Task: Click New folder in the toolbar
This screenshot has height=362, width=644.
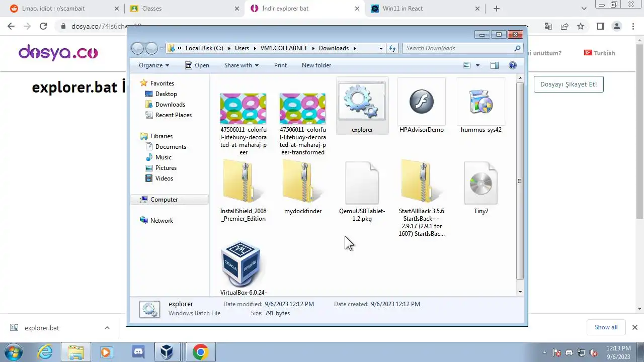Action: (316, 65)
